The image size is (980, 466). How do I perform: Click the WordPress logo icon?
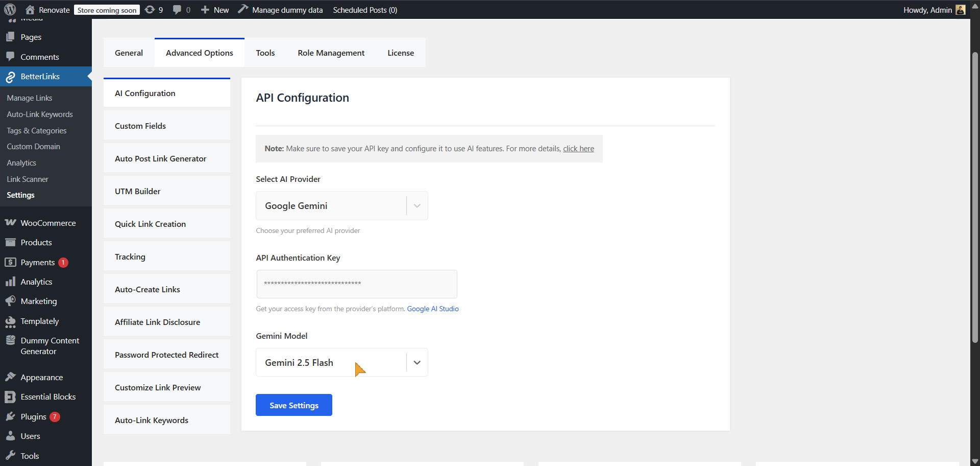tap(10, 9)
